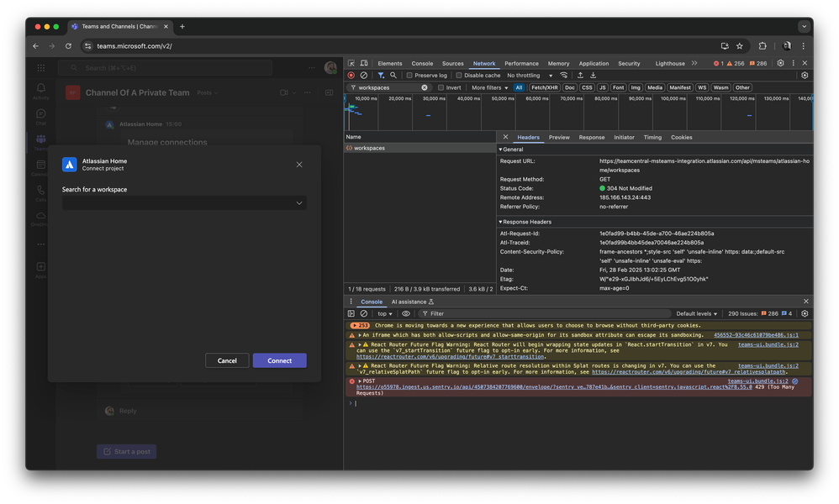This screenshot has height=504, width=839.
Task: Click the Apps icon in sidebar
Action: click(x=40, y=266)
